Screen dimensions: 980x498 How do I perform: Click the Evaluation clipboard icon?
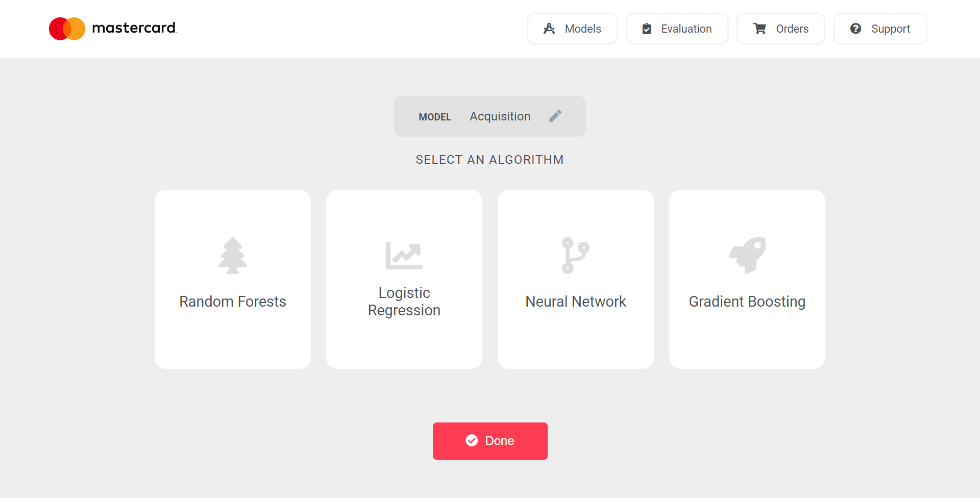pyautogui.click(x=647, y=29)
